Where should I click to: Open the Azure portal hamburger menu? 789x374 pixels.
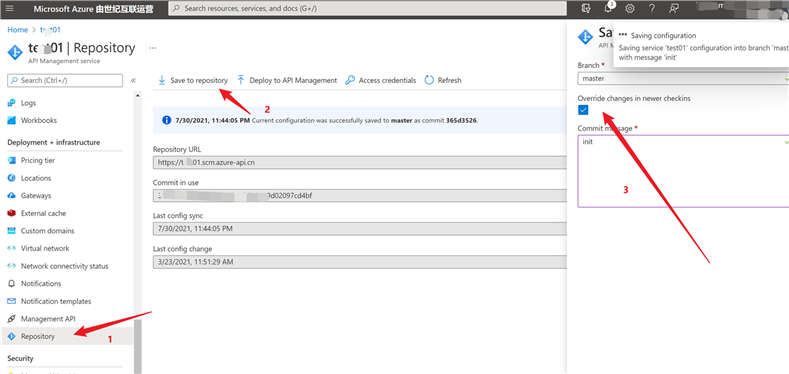(10, 9)
